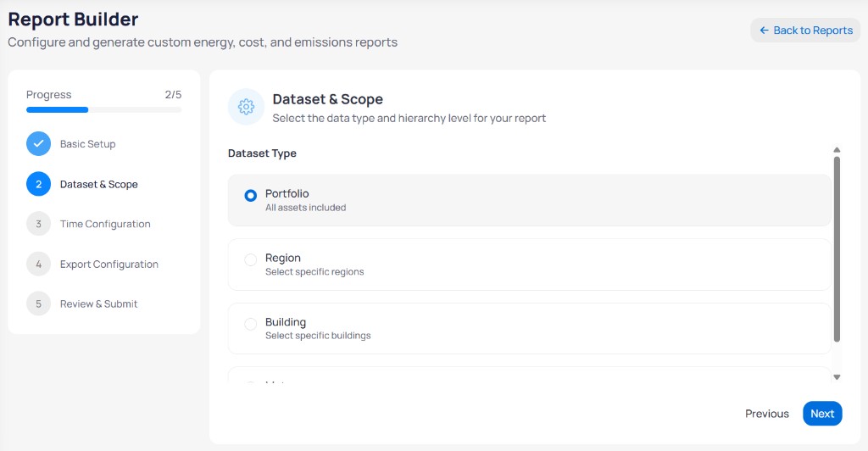Click the gear icon beside Dataset & Scope
Image resolution: width=868 pixels, height=451 pixels.
click(x=246, y=107)
